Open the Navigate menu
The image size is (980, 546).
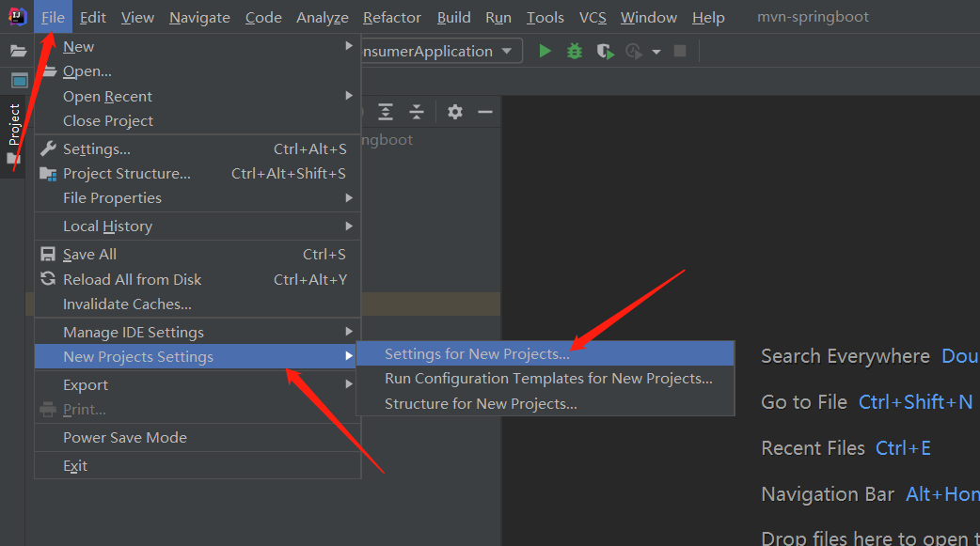199,18
